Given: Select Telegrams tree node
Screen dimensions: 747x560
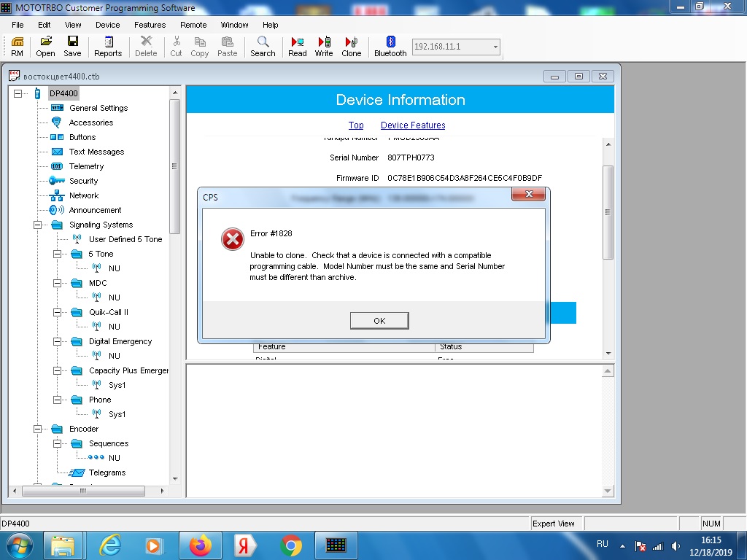Looking at the screenshot, I should [x=107, y=472].
